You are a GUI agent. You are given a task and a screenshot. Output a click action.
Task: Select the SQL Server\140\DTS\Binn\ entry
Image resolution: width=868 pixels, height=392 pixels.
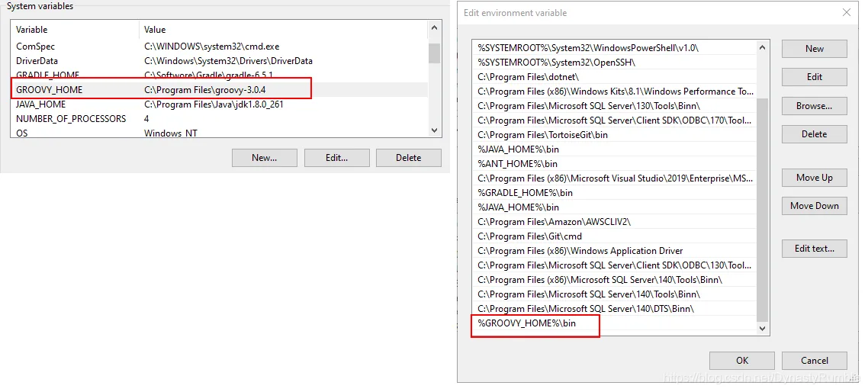pyautogui.click(x=615, y=308)
